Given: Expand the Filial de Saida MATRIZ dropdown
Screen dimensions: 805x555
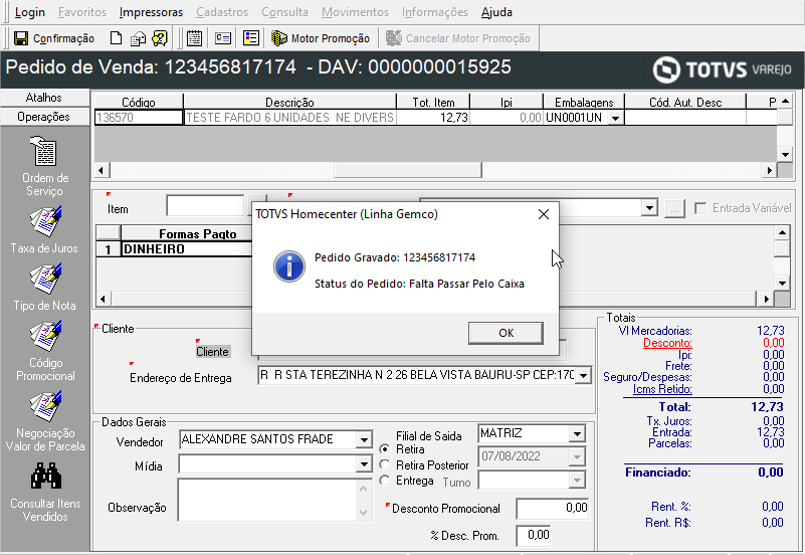Looking at the screenshot, I should [577, 434].
